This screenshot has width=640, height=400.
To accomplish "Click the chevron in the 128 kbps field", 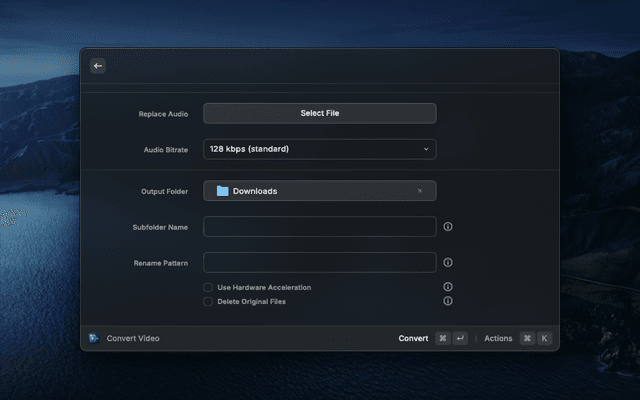I will 425,149.
